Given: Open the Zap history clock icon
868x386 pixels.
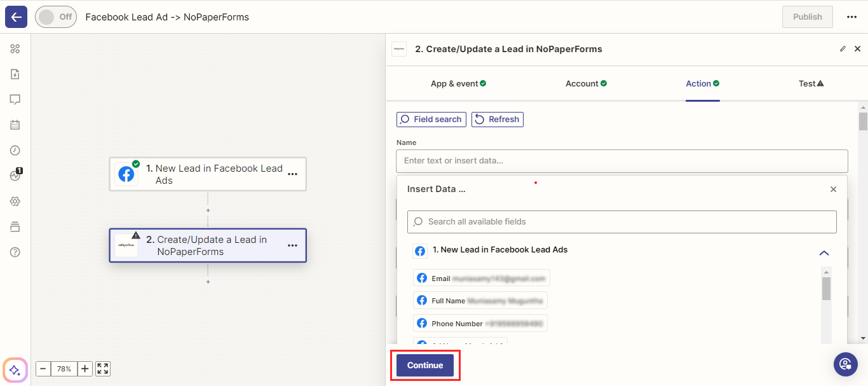Looking at the screenshot, I should tap(15, 151).
